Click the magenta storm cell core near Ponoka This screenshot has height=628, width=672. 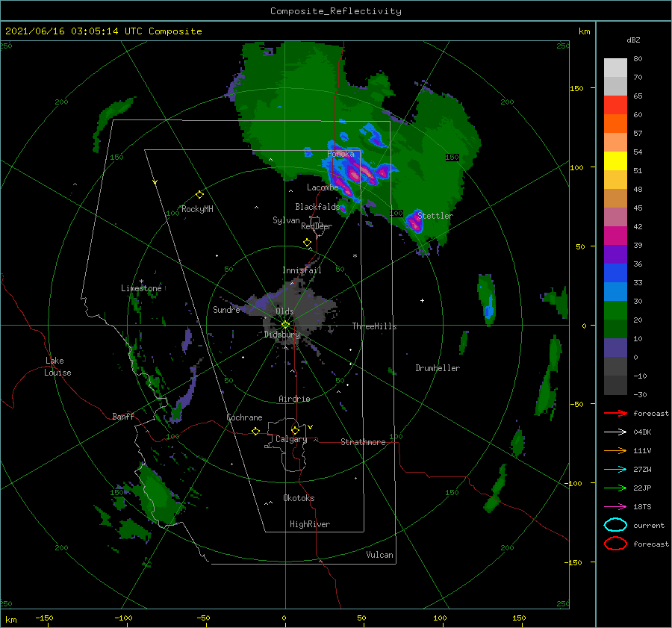click(x=355, y=173)
